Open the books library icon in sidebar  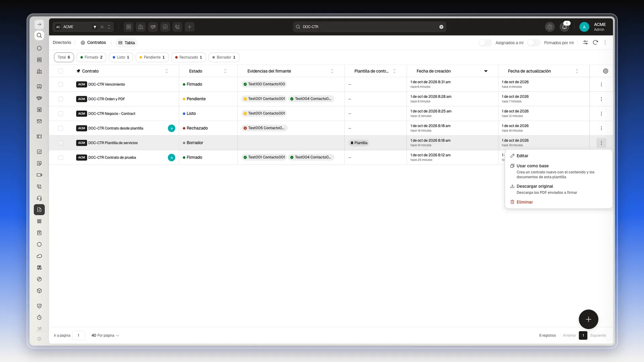click(39, 267)
